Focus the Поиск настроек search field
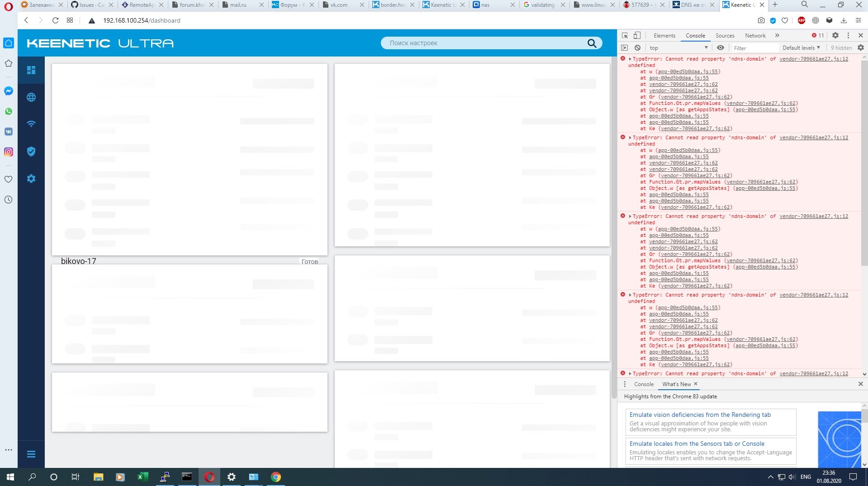The image size is (868, 486). 486,43
